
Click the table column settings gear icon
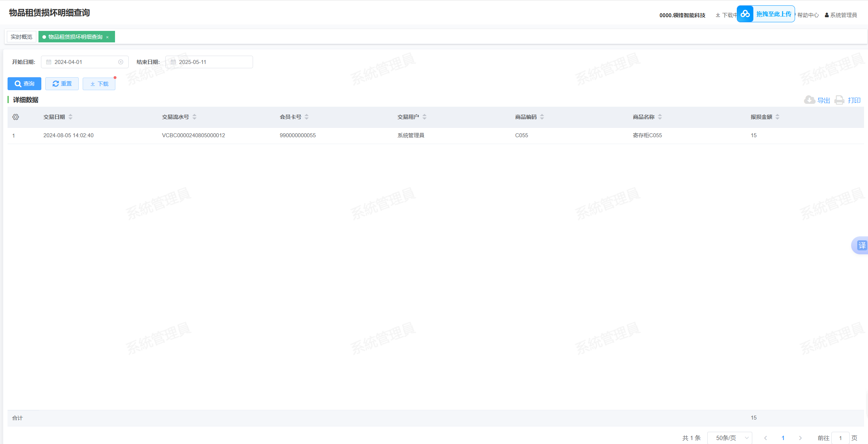point(15,117)
